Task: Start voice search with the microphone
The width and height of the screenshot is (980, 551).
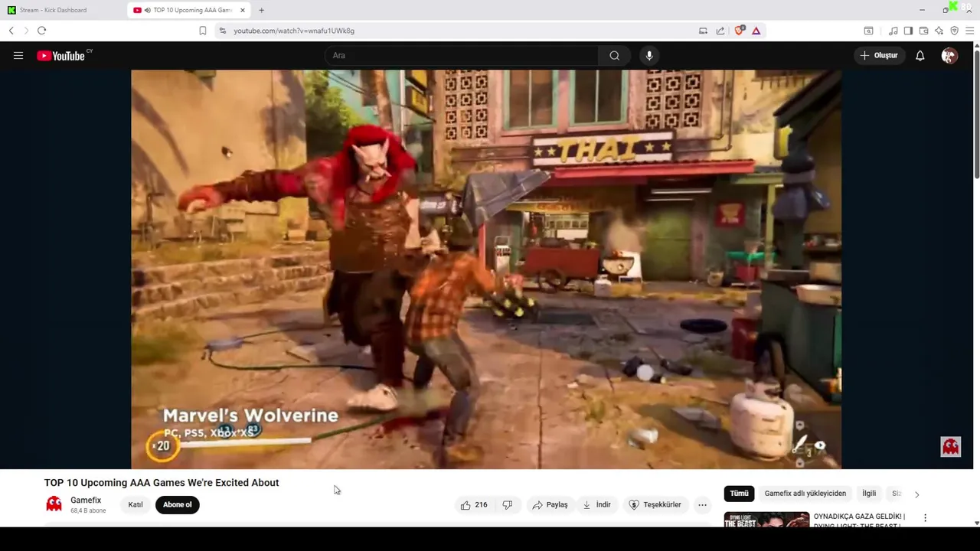Action: (x=649, y=55)
